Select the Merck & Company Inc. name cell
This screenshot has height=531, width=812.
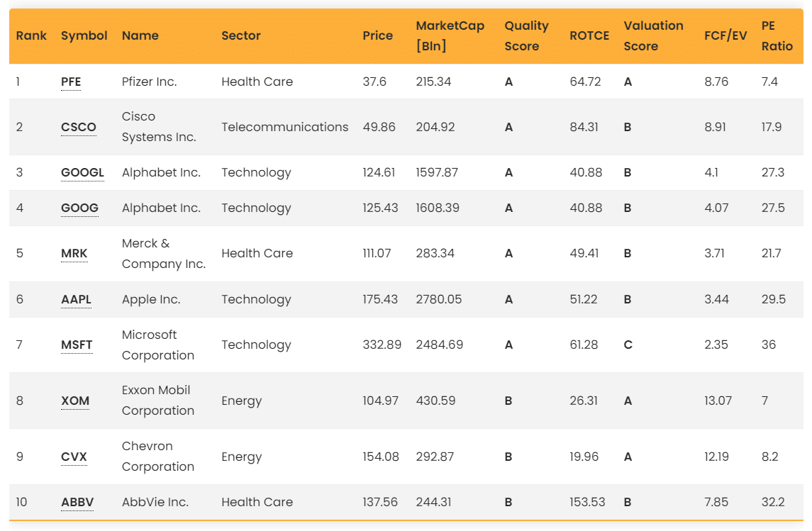click(164, 254)
